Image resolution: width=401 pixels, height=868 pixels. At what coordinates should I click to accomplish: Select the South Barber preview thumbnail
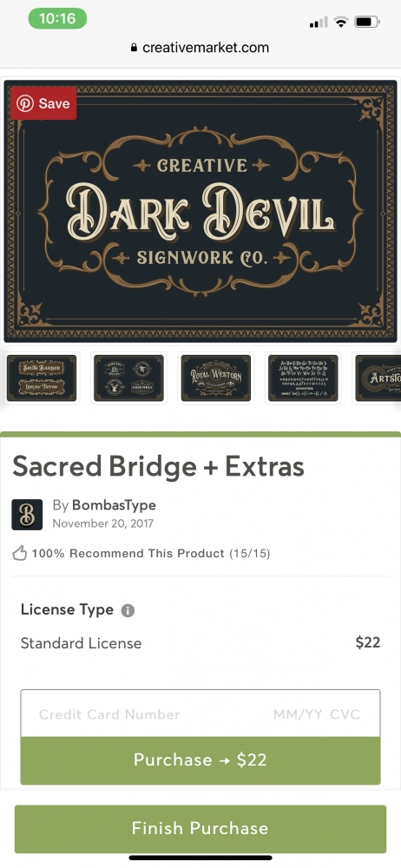(42, 378)
